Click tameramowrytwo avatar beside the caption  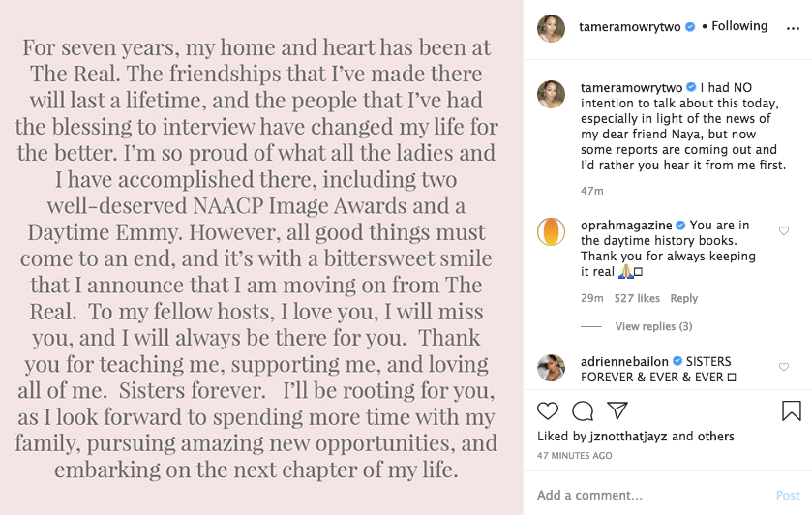(x=552, y=96)
